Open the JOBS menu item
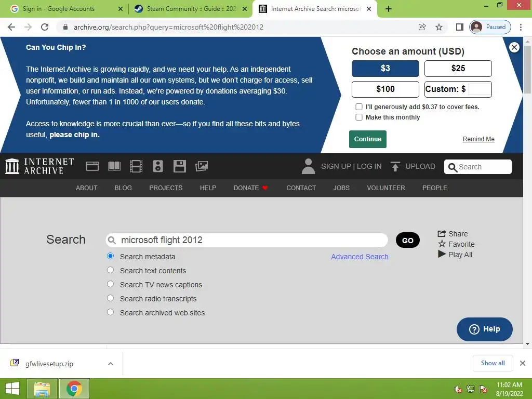Screen dimensions: 532x399 click(x=341, y=188)
